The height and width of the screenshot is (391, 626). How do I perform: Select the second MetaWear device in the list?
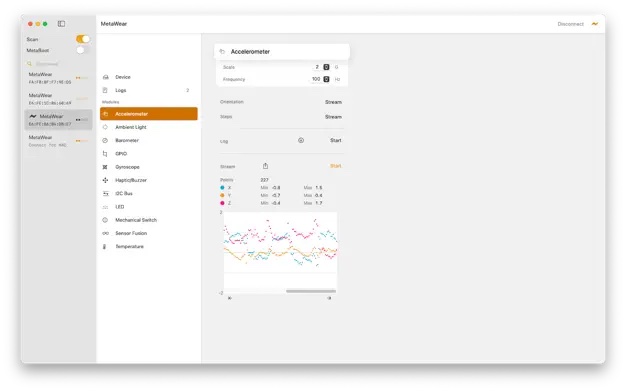[58, 99]
